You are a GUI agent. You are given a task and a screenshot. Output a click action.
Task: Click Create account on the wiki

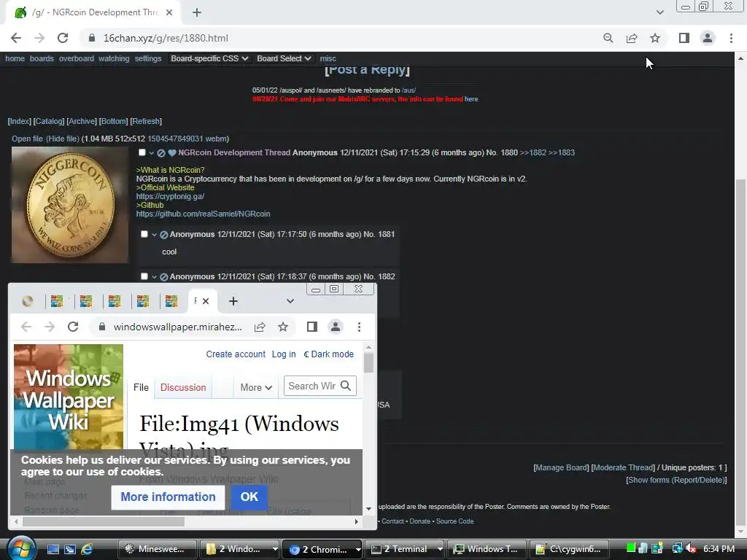pos(236,354)
